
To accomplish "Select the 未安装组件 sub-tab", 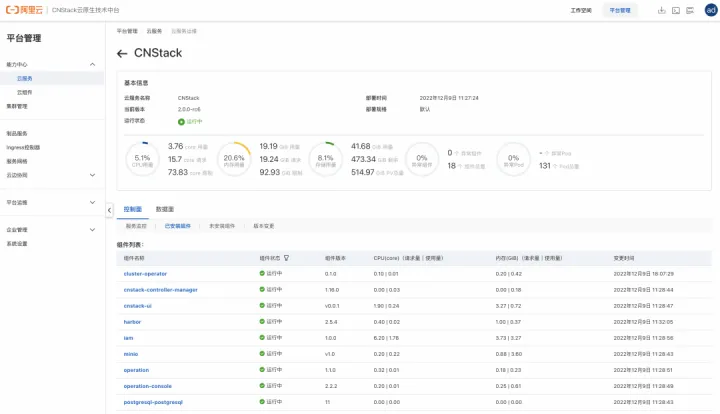I will [222, 226].
